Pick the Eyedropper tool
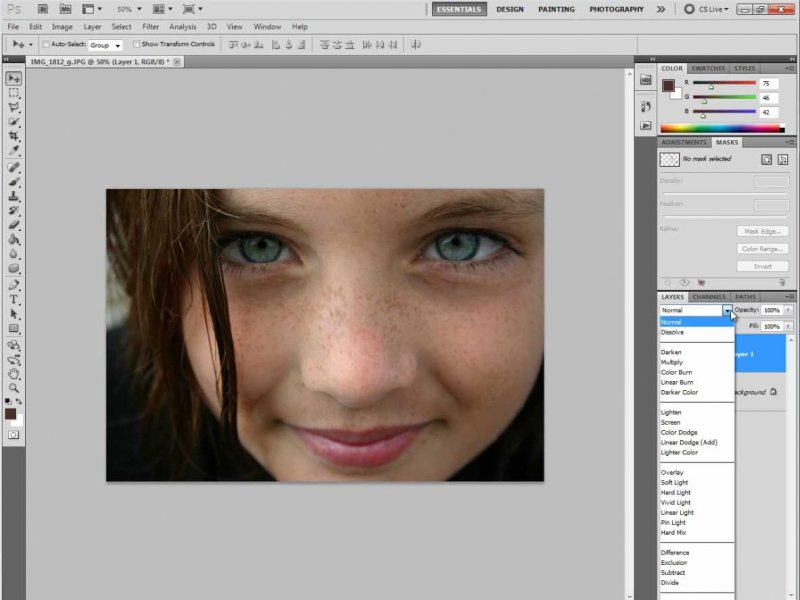 [14, 150]
